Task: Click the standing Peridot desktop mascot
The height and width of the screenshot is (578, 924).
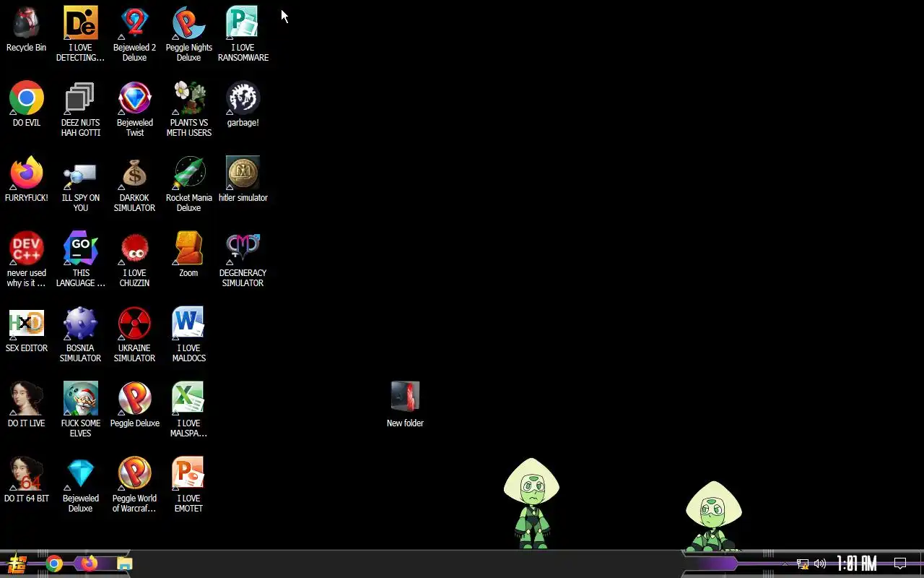Action: pyautogui.click(x=531, y=504)
